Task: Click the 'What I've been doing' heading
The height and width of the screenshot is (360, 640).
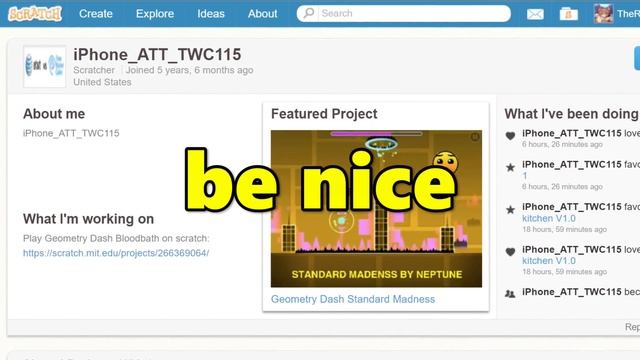Action: coord(571,114)
